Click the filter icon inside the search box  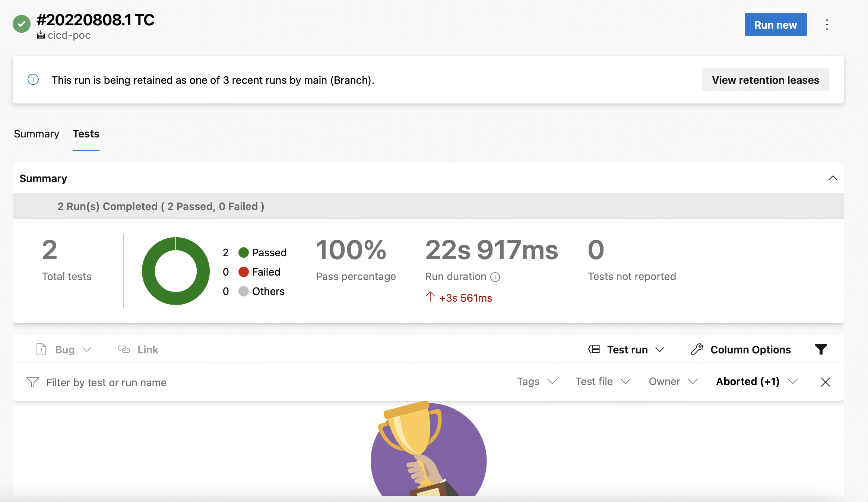tap(32, 382)
